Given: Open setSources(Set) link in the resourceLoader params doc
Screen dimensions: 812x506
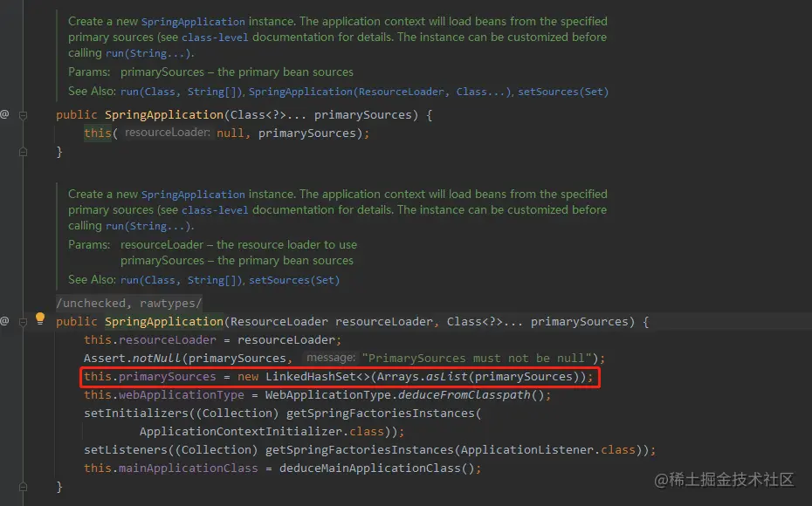Looking at the screenshot, I should pos(294,280).
